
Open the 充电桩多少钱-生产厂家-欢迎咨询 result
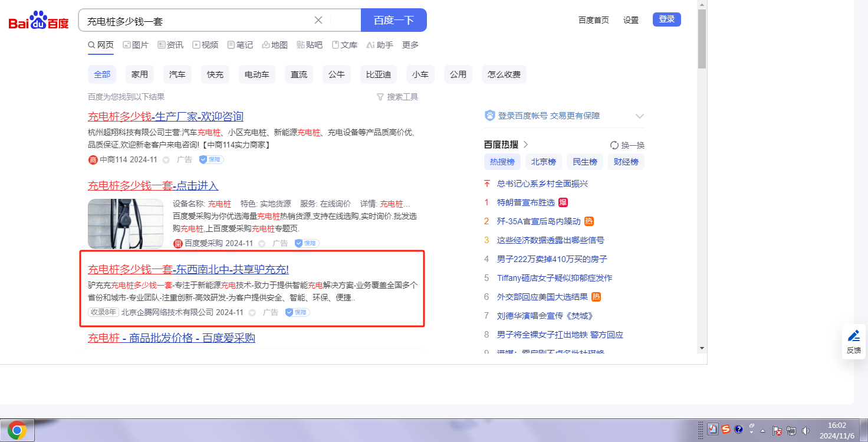(x=166, y=116)
